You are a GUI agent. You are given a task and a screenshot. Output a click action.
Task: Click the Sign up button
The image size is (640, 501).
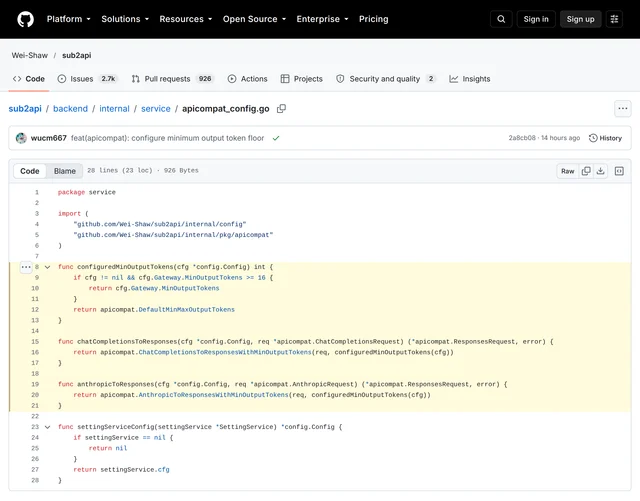pyautogui.click(x=580, y=19)
